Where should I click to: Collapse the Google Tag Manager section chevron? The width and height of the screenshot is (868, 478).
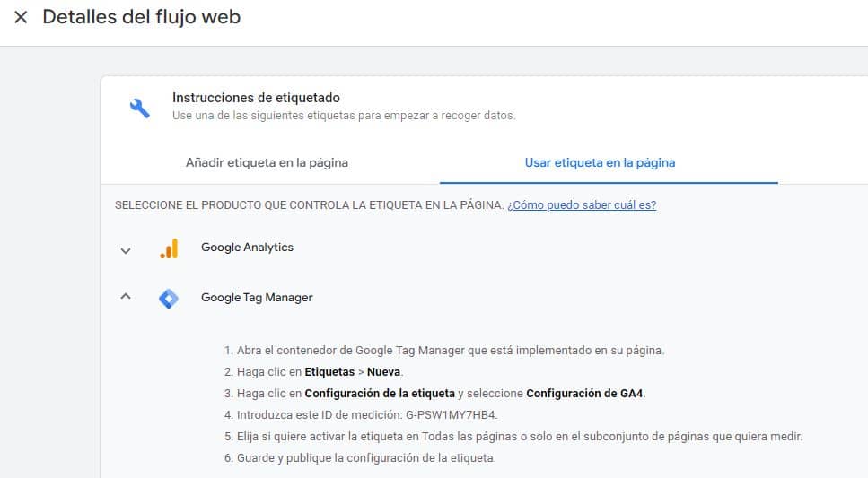[126, 297]
